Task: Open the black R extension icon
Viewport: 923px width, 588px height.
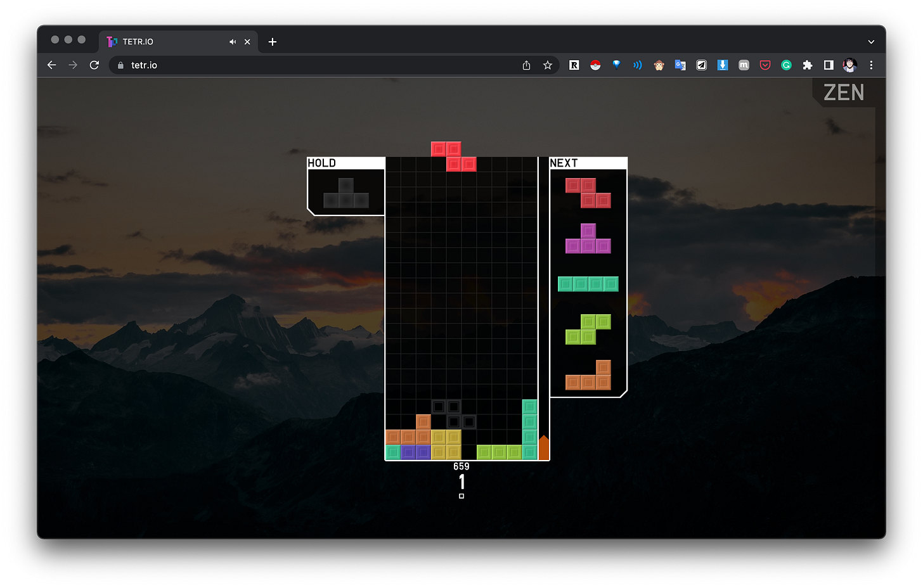Action: pos(574,65)
